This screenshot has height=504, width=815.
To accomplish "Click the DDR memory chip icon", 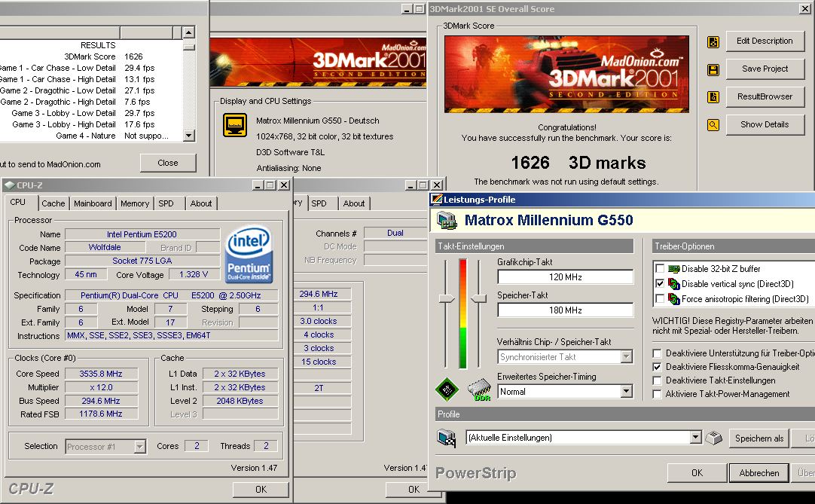I will click(479, 389).
